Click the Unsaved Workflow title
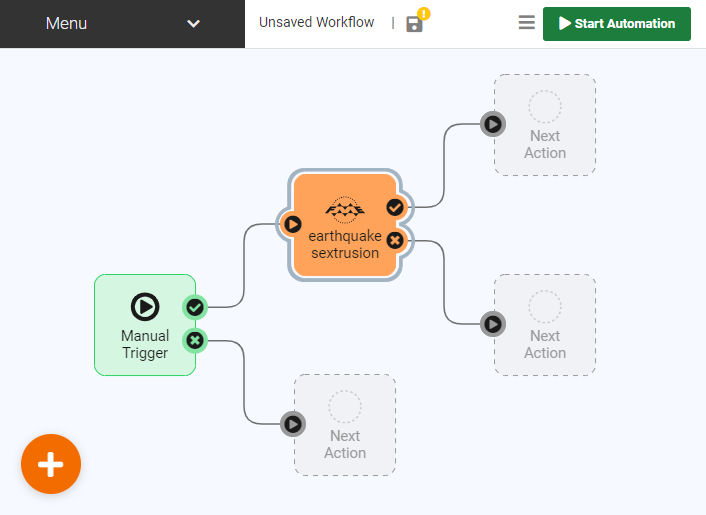The width and height of the screenshot is (706, 515). coord(316,22)
